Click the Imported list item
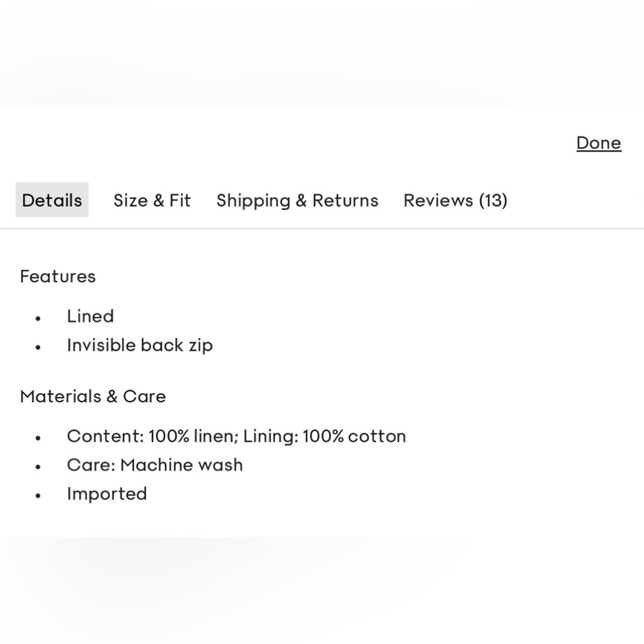 [x=107, y=494]
